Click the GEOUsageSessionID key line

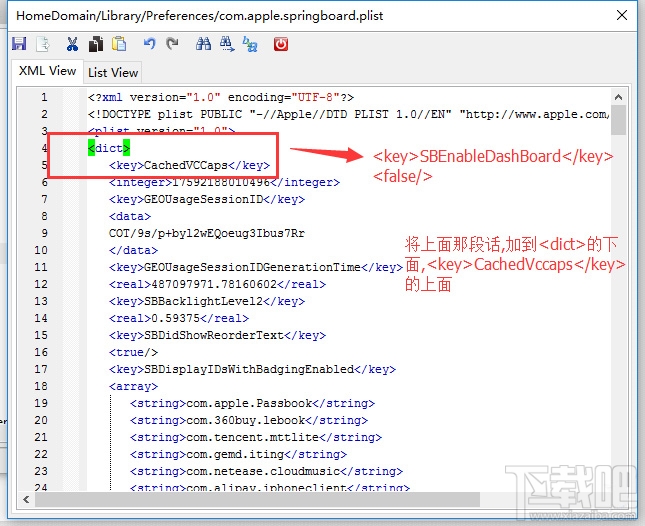click(x=207, y=199)
